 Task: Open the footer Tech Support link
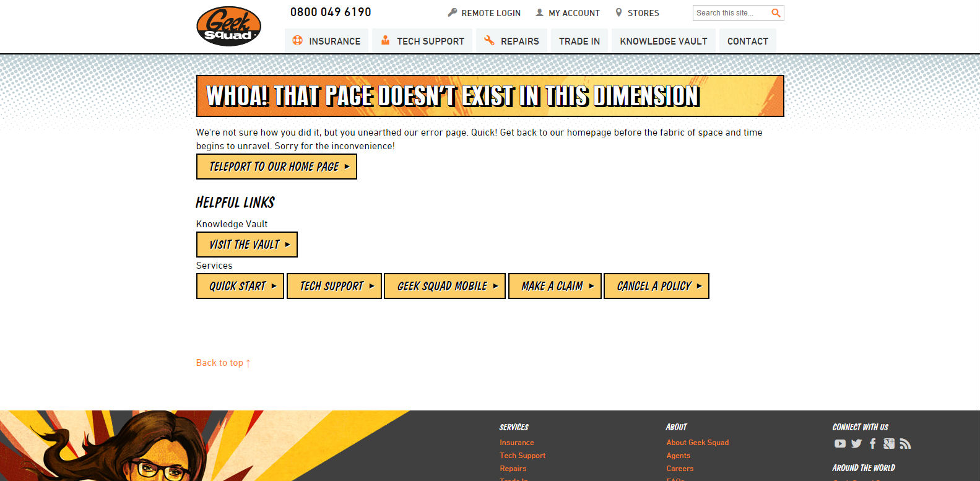[523, 456]
